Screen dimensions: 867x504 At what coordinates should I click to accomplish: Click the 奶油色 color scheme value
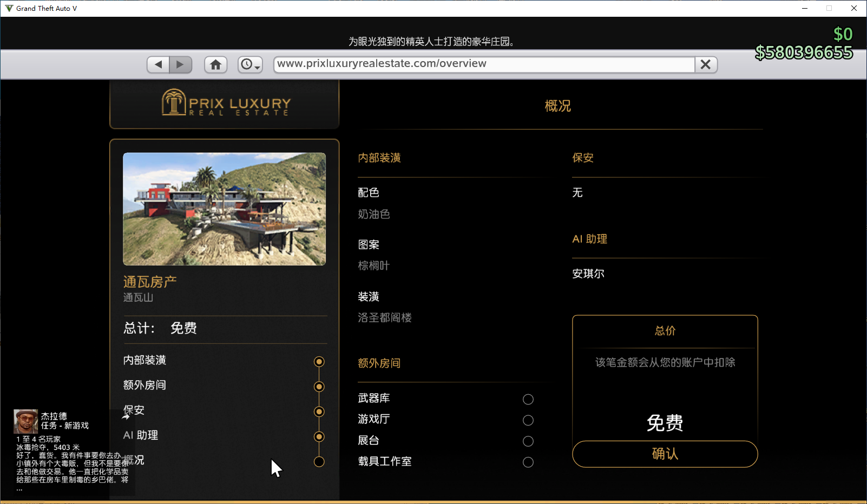coord(374,214)
